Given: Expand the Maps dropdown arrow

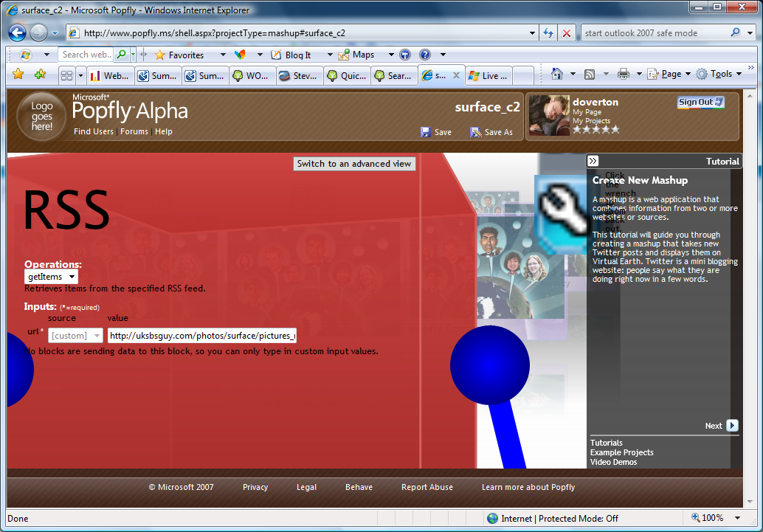Looking at the screenshot, I should click(x=391, y=55).
